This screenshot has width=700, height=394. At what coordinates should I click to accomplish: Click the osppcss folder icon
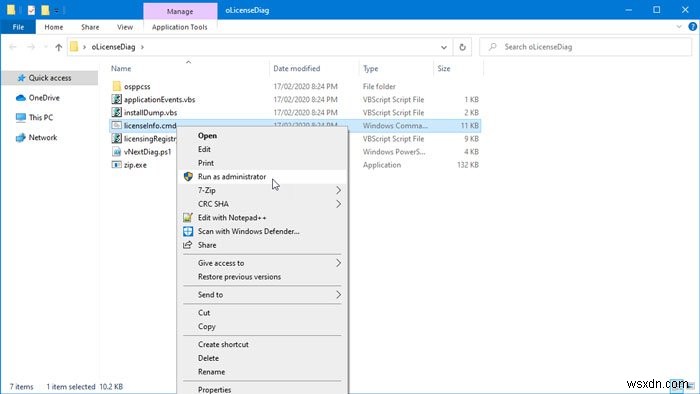117,86
